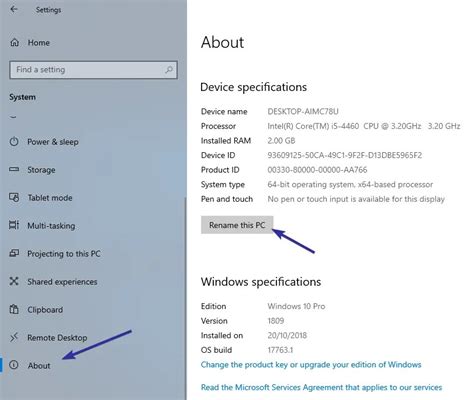Viewport: 474px width, 400px height.
Task: Select About in the sidebar
Action: (x=39, y=366)
